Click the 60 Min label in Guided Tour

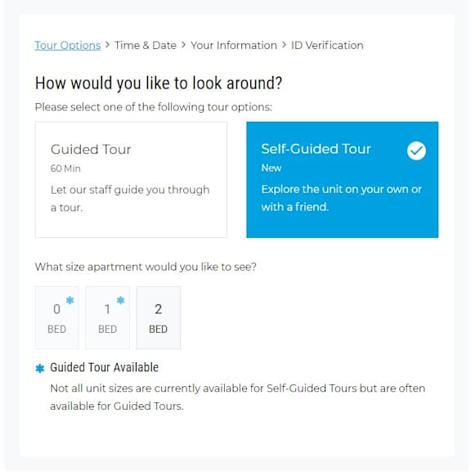click(65, 168)
